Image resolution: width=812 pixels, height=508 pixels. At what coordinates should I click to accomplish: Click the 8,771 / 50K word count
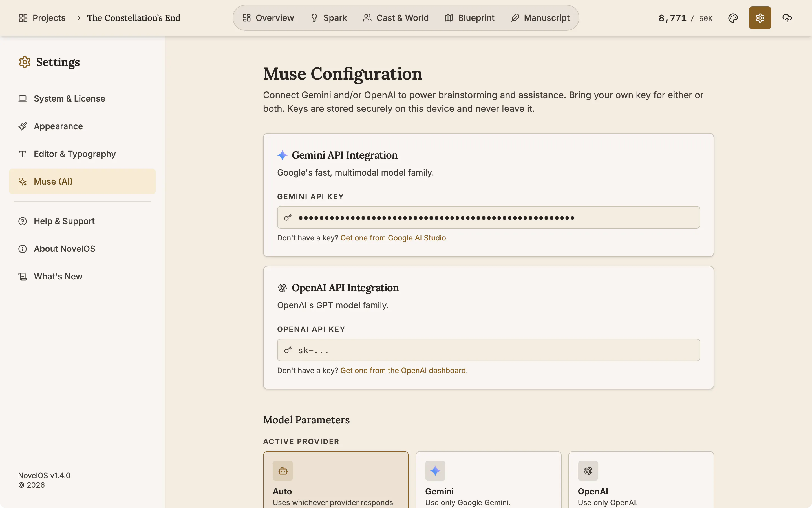(685, 18)
